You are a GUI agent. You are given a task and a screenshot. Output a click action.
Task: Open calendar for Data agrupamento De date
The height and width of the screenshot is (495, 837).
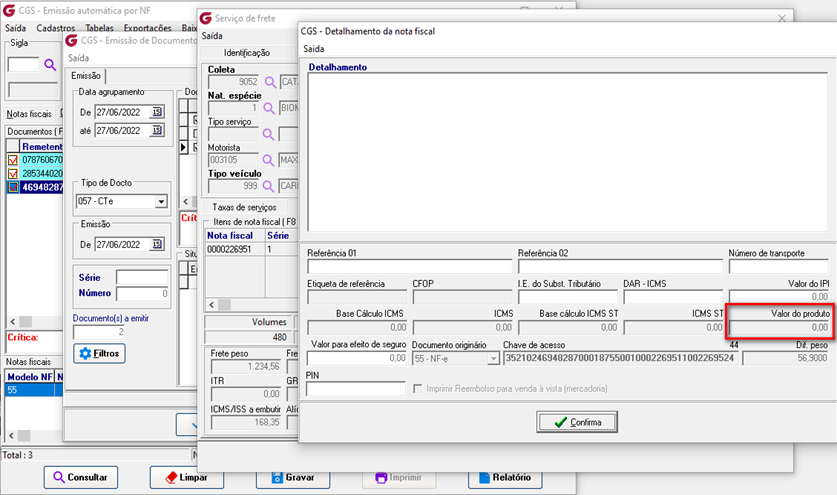coord(157,112)
